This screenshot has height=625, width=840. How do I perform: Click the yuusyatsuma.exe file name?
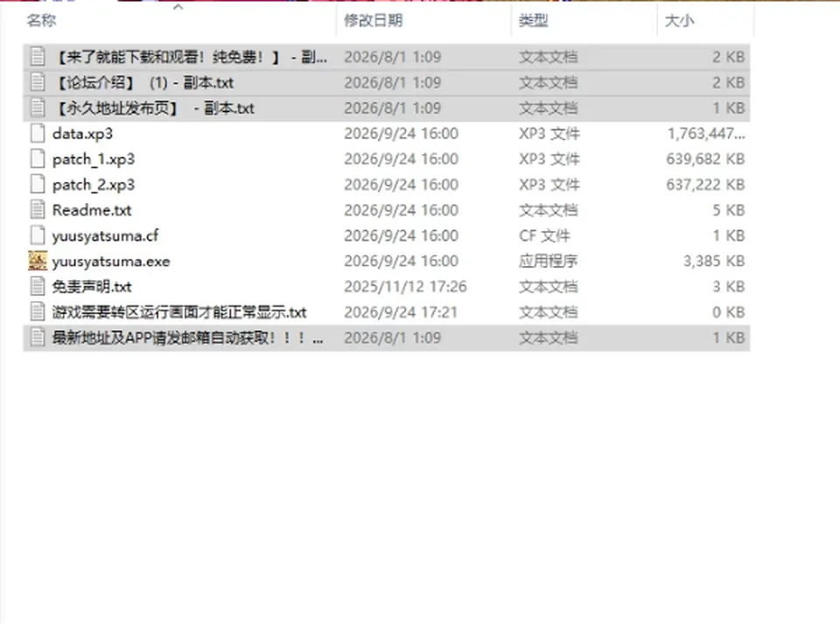click(111, 262)
